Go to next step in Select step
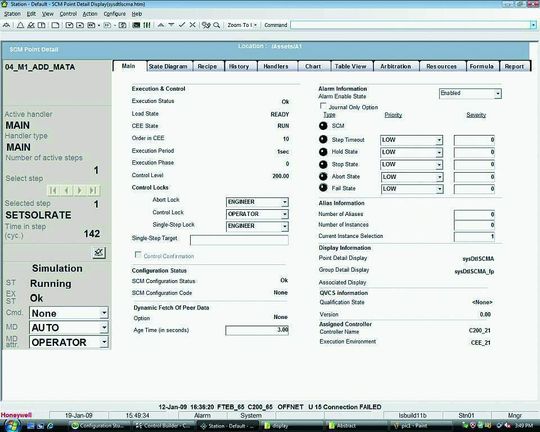The width and height of the screenshot is (540, 432). [x=80, y=190]
